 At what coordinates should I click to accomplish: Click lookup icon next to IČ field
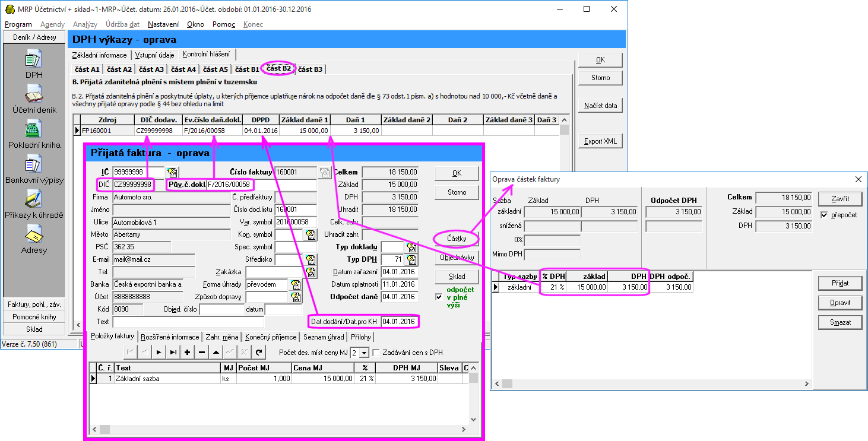tap(172, 173)
